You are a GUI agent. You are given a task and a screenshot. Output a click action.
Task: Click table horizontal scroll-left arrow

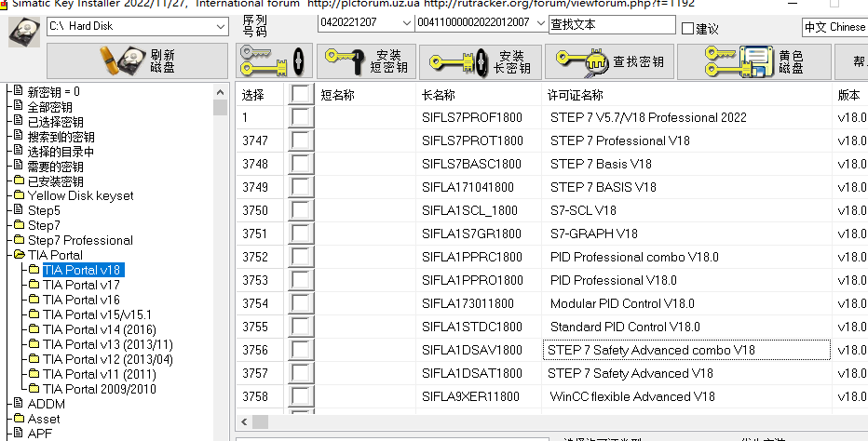point(244,422)
